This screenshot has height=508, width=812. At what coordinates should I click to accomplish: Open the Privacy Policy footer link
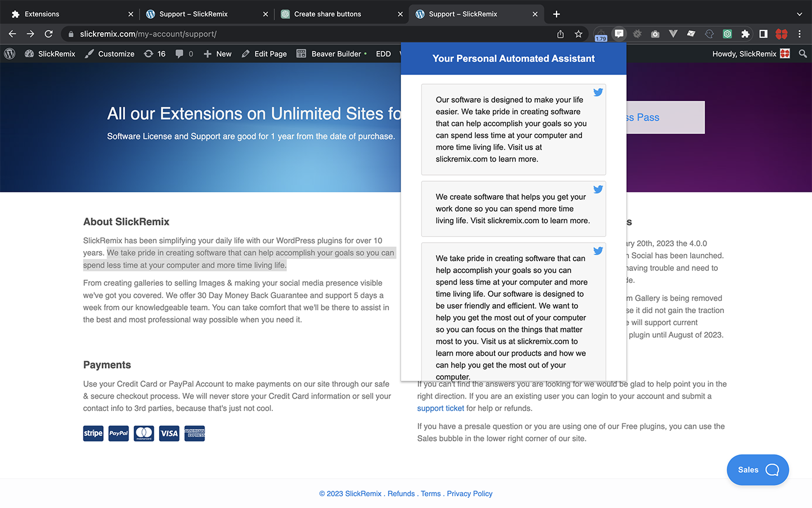[x=470, y=493]
